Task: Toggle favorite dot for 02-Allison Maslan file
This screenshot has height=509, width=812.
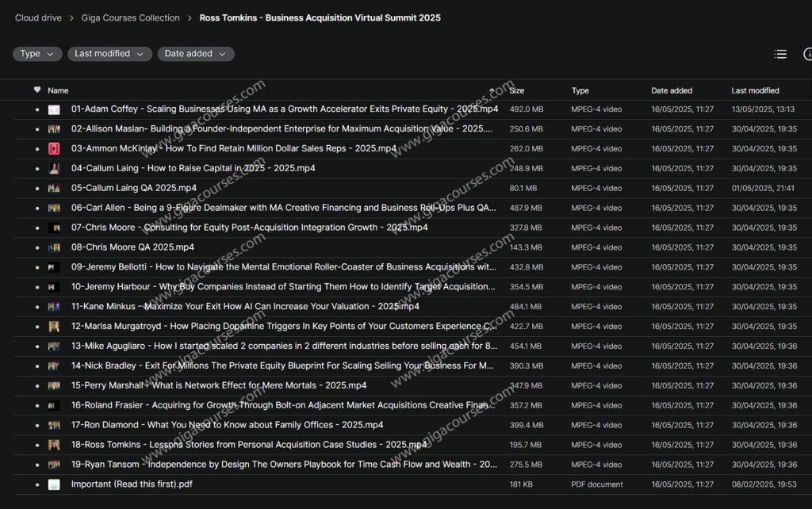Action: pyautogui.click(x=37, y=129)
